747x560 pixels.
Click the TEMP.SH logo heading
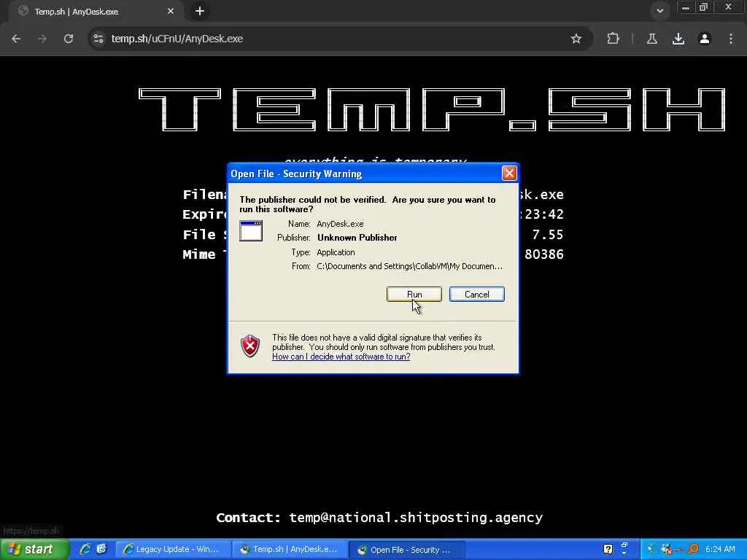432,109
